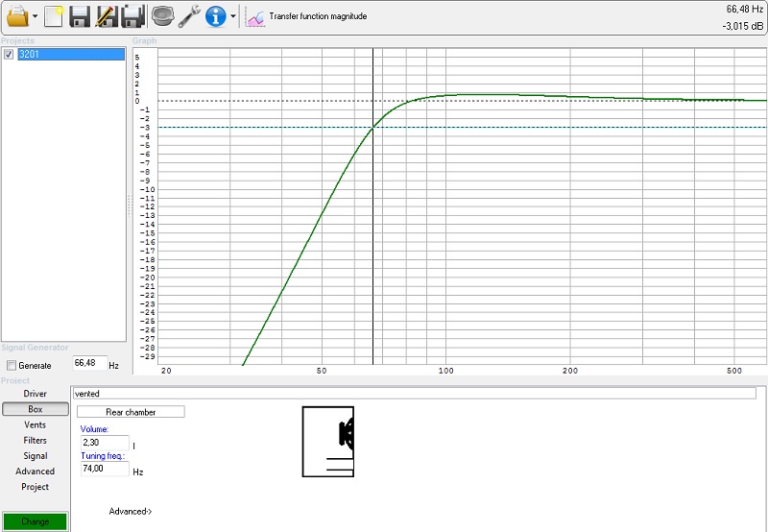Click the vented box type field
Screen dimensions: 768x532
coord(415,394)
